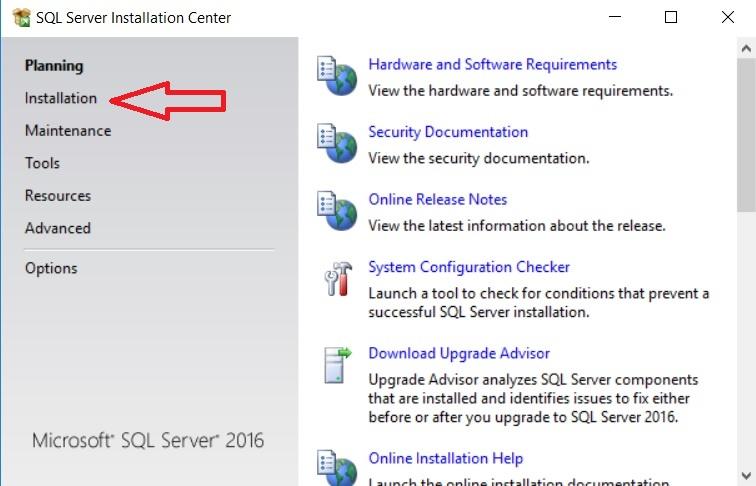
Task: Open Options in the sidebar
Action: pyautogui.click(x=51, y=268)
